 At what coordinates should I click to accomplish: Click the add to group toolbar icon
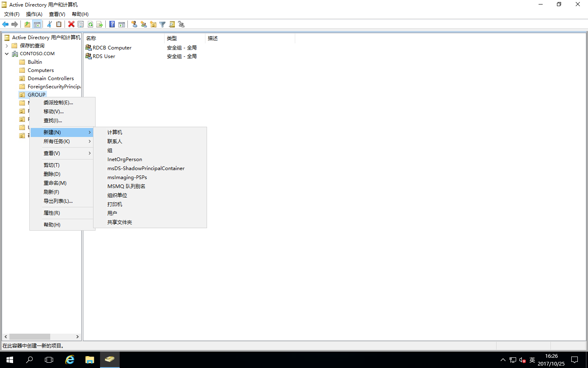click(x=181, y=25)
